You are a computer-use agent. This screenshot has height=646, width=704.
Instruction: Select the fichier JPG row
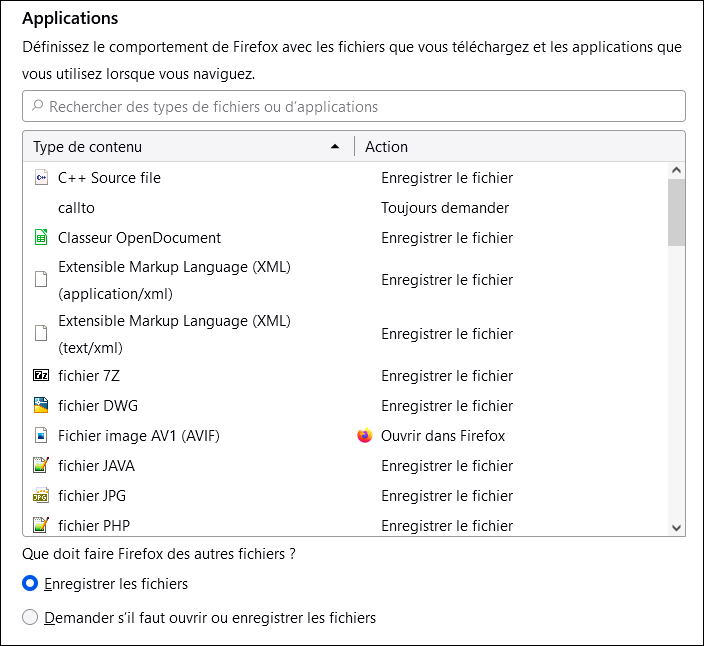coord(345,496)
